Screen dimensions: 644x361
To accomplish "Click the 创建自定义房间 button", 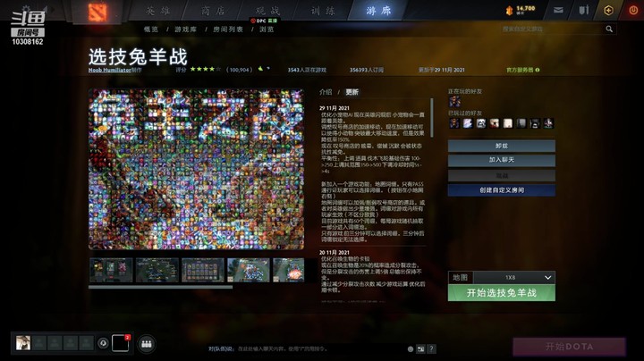I will (x=502, y=190).
